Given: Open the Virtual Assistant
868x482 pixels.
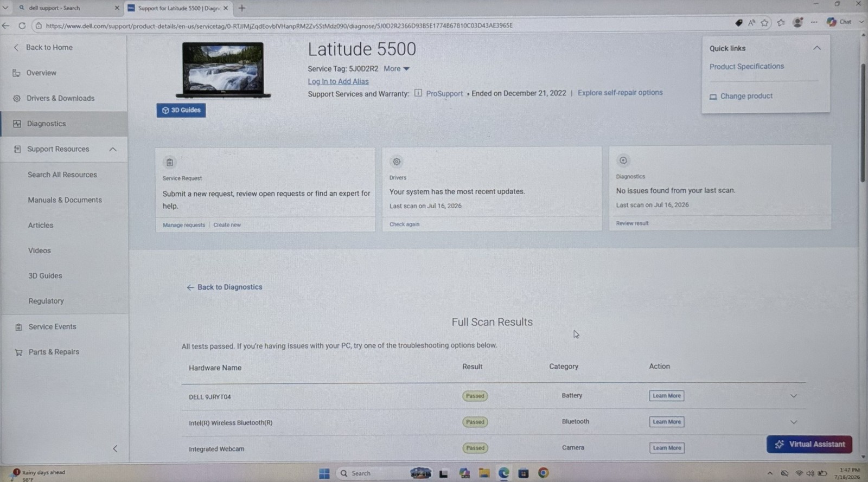Looking at the screenshot, I should (809, 444).
